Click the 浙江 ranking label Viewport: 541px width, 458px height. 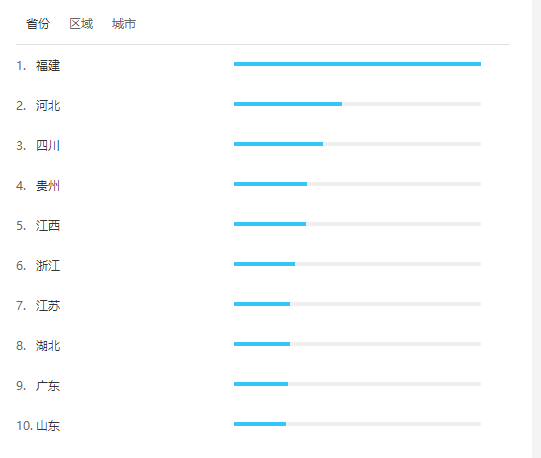[48, 266]
